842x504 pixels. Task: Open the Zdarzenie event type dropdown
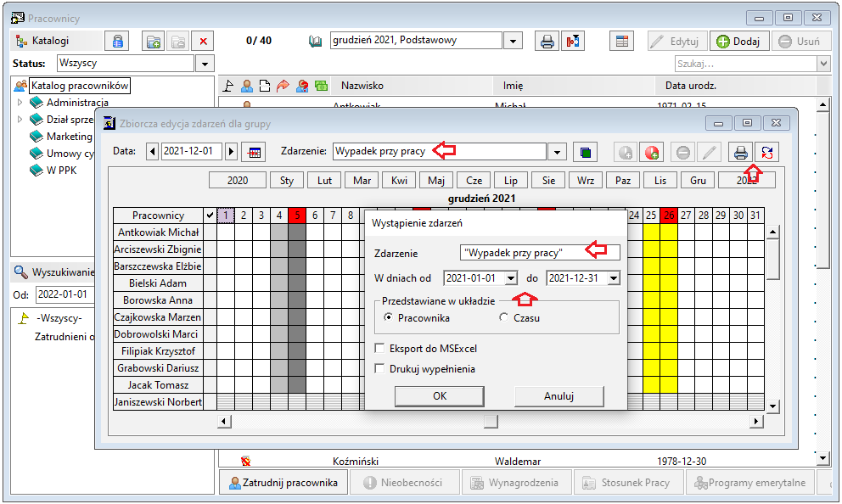pos(557,153)
